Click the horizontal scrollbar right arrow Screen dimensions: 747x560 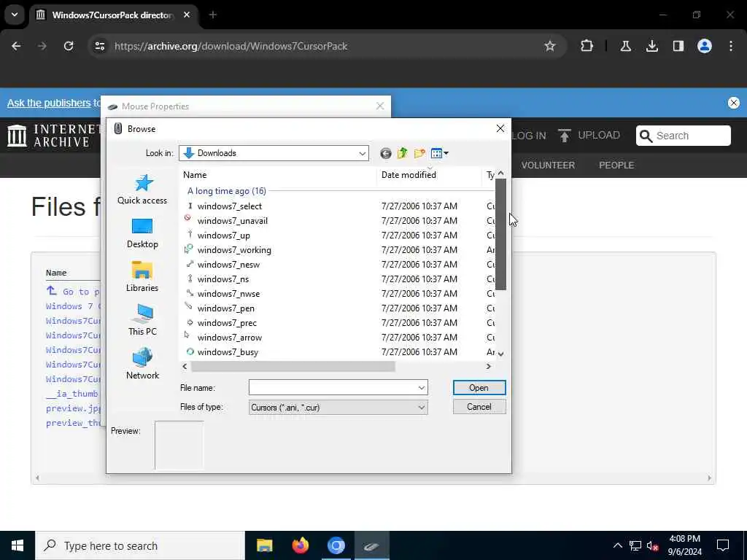coord(488,366)
